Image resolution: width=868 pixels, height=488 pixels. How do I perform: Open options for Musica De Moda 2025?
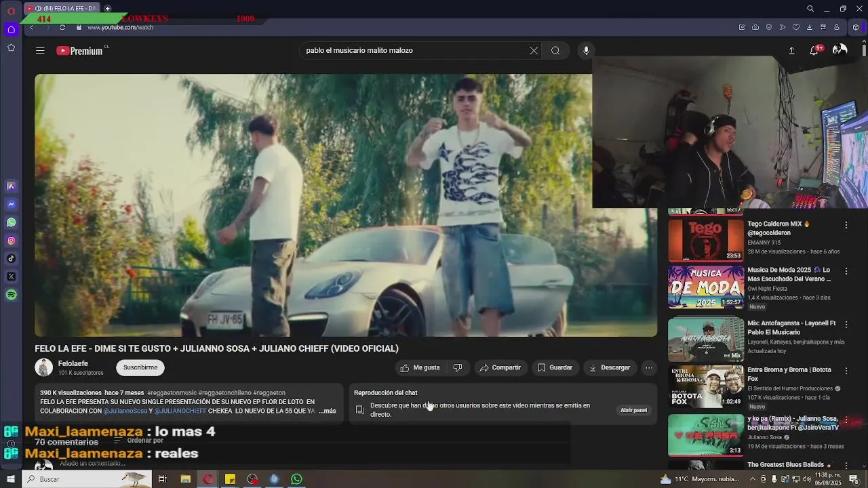pos(846,271)
